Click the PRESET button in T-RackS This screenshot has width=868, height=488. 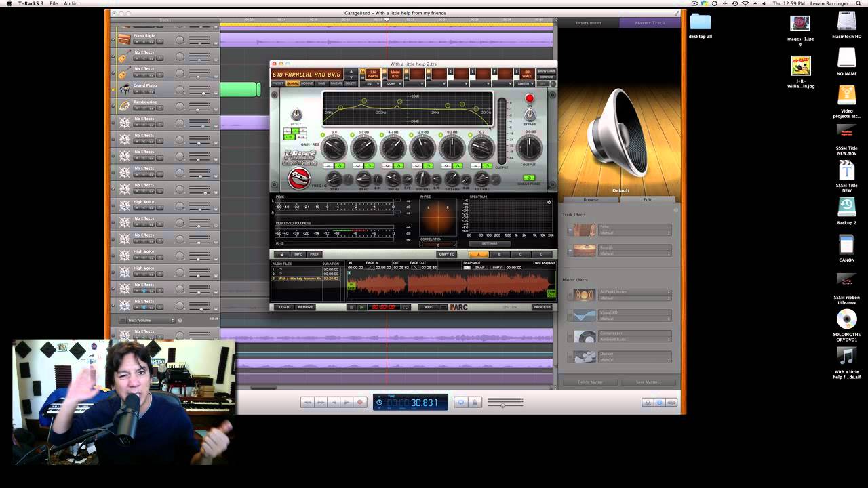pos(277,83)
